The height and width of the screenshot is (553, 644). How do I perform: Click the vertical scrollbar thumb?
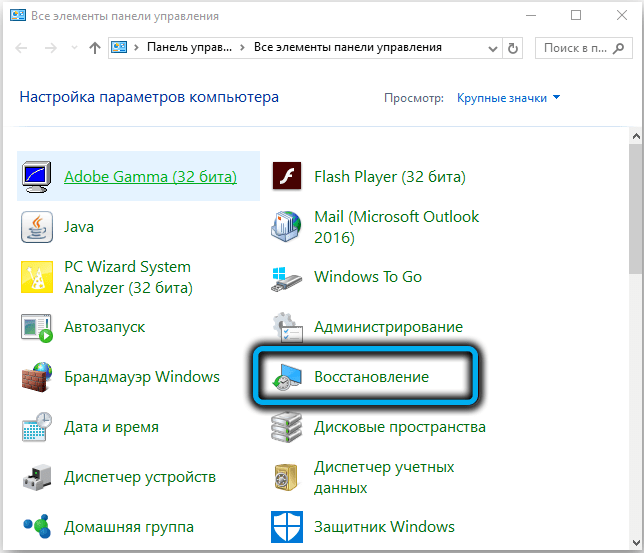(x=636, y=208)
